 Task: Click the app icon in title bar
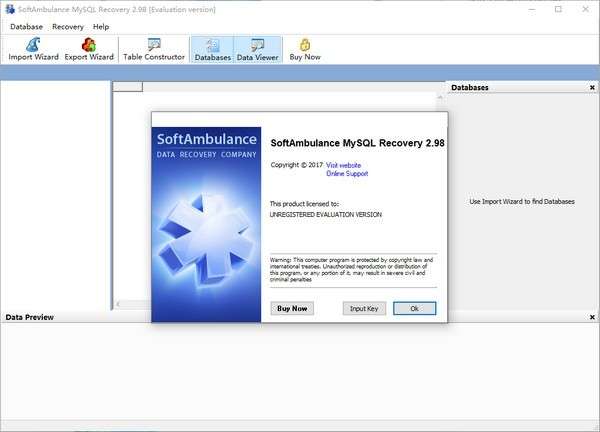point(10,9)
